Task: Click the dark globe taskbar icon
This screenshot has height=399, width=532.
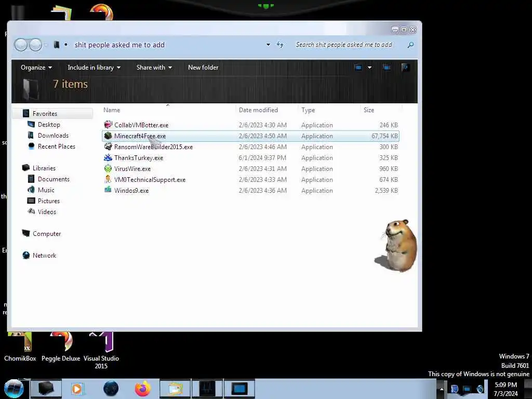Action: coord(111,389)
